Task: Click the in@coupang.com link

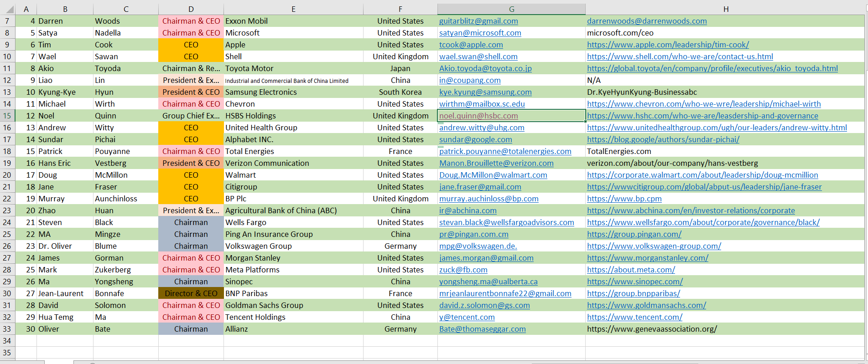Action: tap(470, 80)
